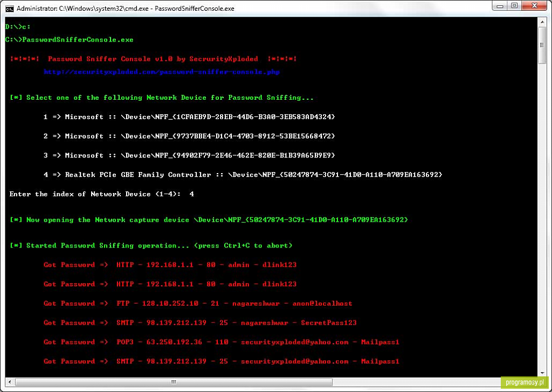The image size is (552, 392).
Task: Click the SMTP securityxploded@yahoo.com Mailpass1 result
Action: pyautogui.click(x=222, y=361)
